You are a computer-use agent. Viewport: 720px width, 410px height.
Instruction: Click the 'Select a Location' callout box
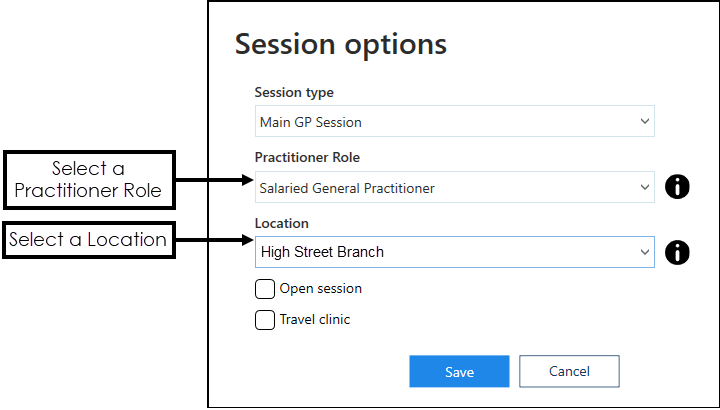[x=87, y=240]
